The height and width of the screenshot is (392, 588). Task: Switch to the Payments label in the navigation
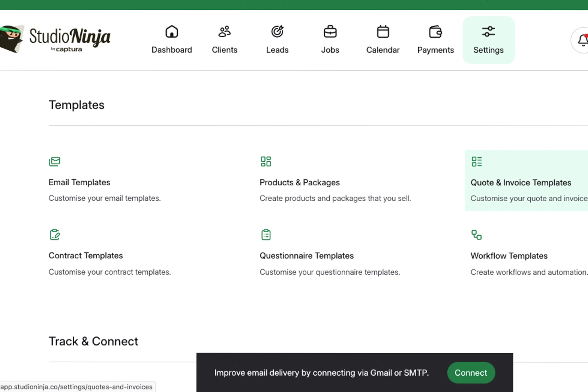click(436, 50)
